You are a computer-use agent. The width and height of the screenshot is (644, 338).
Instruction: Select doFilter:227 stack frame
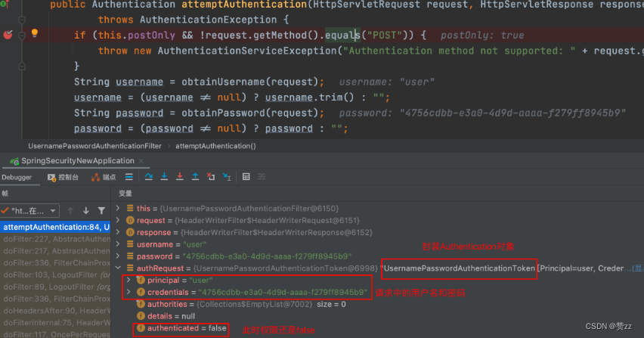click(x=55, y=239)
